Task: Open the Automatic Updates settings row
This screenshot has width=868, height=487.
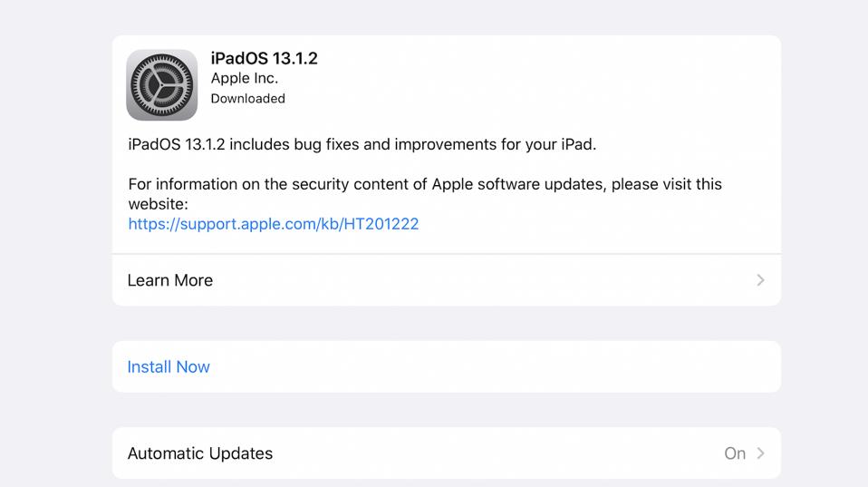Action: pos(446,453)
